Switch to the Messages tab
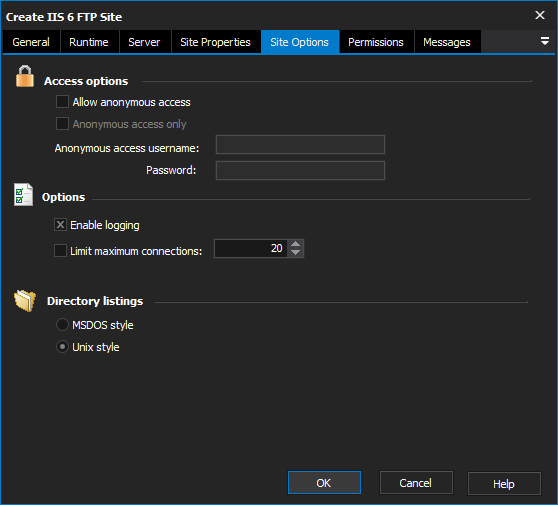Viewport: 558px width, 505px height. [447, 42]
